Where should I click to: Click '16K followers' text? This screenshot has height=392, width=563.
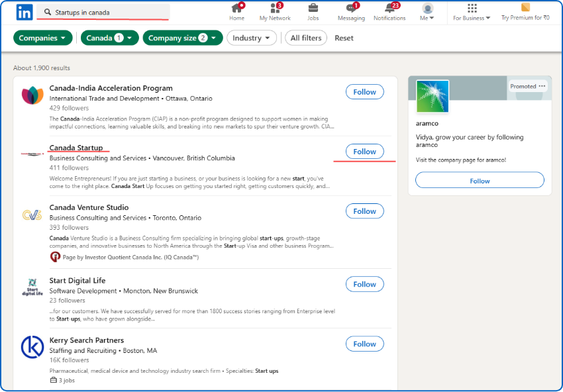click(69, 360)
